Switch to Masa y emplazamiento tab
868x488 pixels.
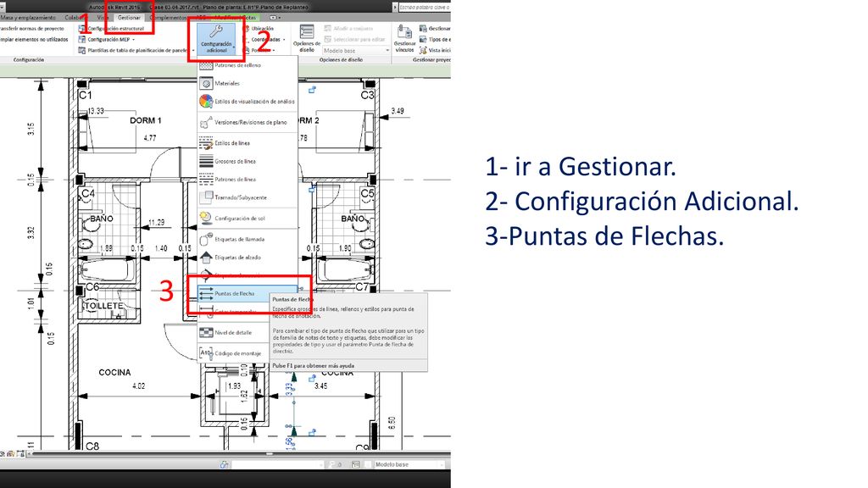pos(28,18)
